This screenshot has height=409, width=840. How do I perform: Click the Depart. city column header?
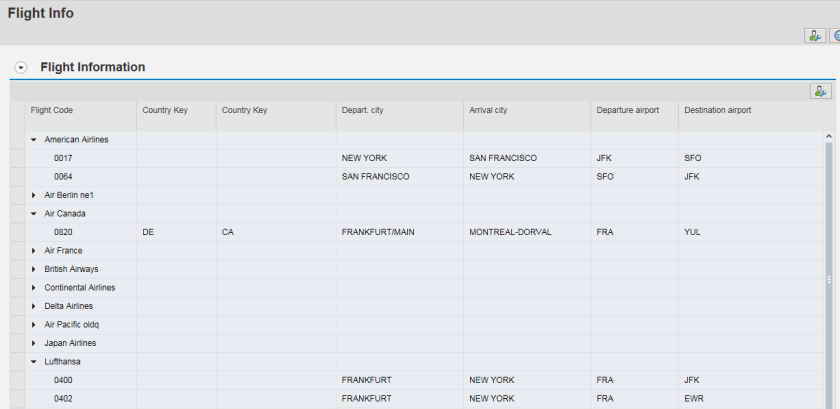[362, 110]
